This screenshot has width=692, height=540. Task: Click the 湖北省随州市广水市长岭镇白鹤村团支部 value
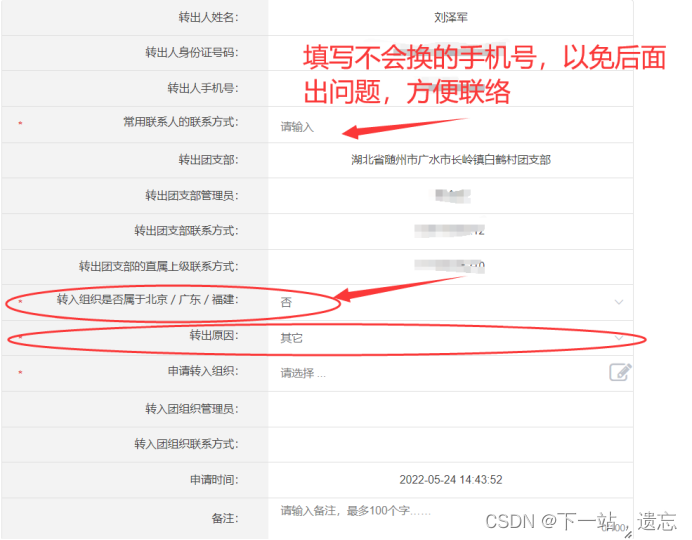pos(451,160)
